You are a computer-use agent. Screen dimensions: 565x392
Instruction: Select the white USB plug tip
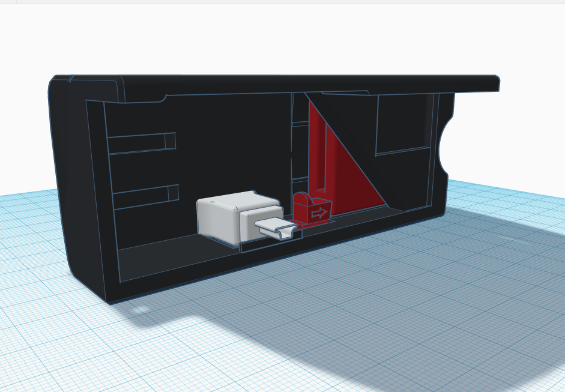[x=276, y=230]
